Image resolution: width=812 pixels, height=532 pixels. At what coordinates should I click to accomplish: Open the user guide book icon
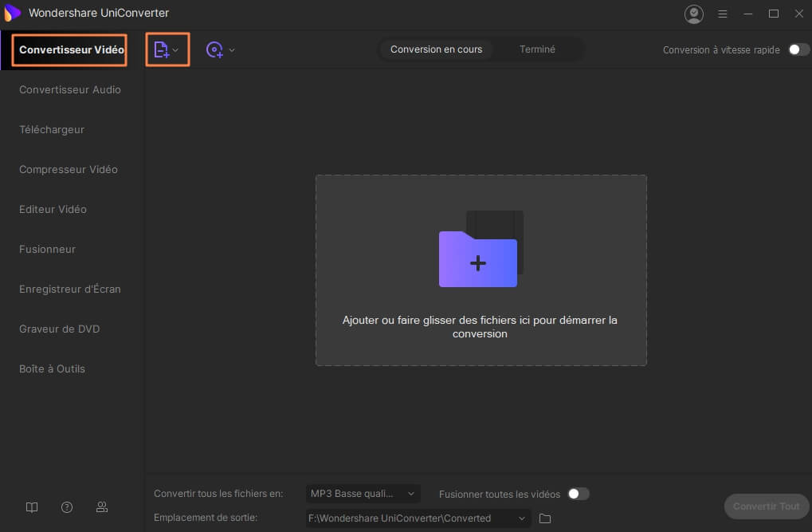click(32, 507)
